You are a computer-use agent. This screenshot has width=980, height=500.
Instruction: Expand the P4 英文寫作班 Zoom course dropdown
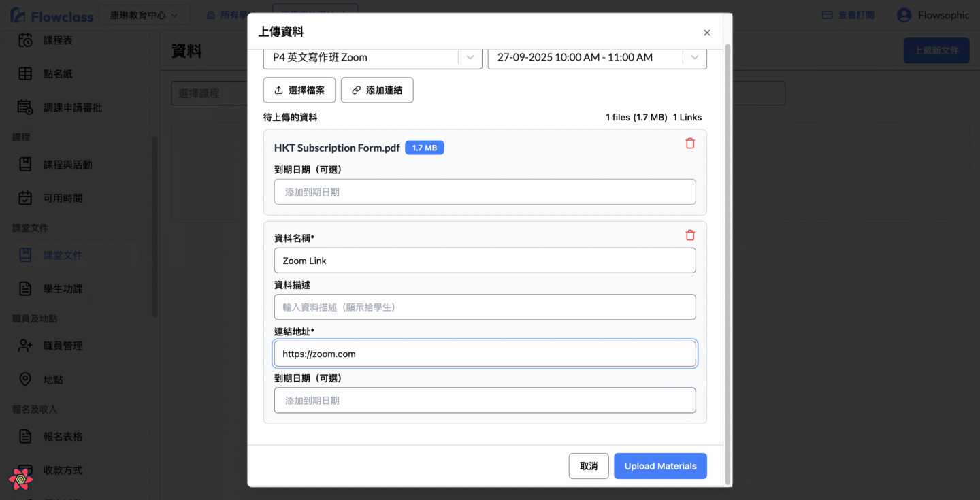click(x=470, y=58)
